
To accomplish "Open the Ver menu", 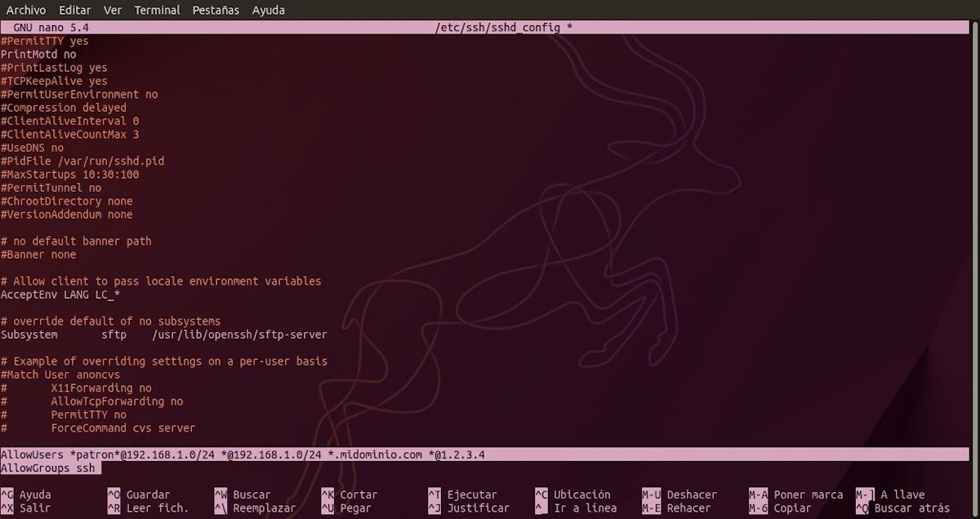I will point(112,10).
